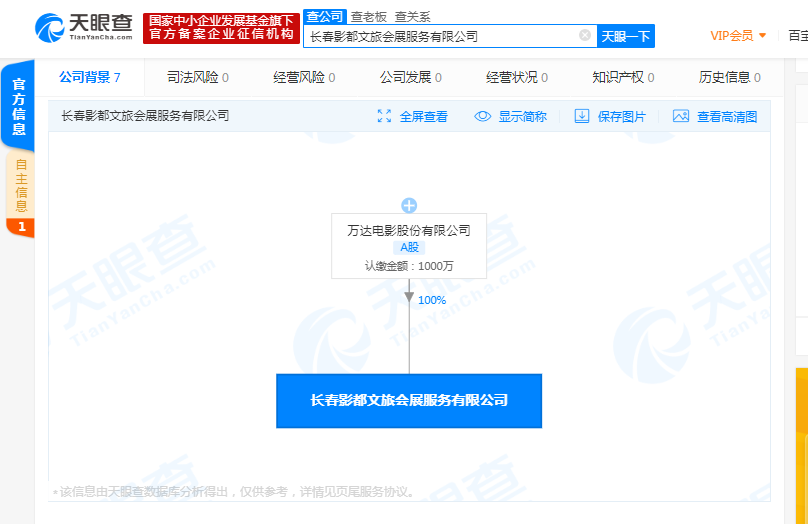Click the 全屏查看 text link
808x524 pixels.
click(424, 116)
